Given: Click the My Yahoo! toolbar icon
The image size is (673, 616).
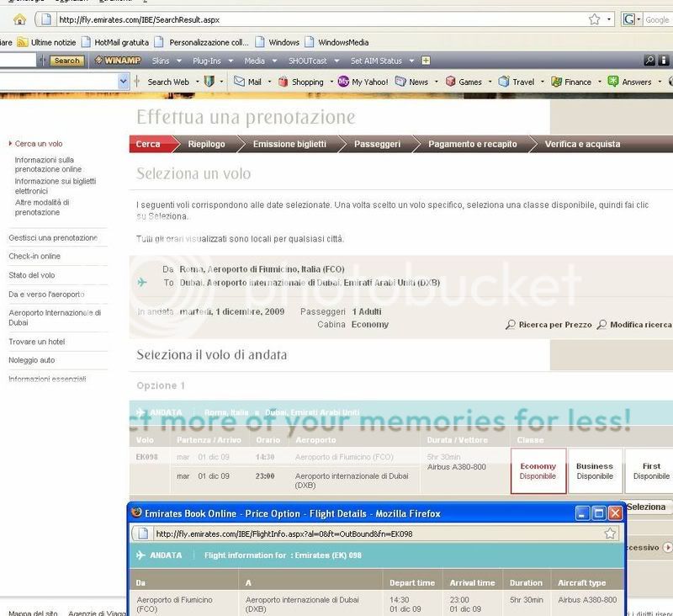Looking at the screenshot, I should tap(362, 82).
